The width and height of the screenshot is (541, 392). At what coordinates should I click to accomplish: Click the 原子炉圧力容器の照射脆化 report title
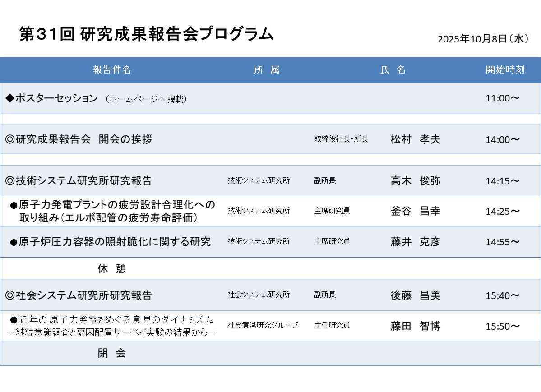coord(111,242)
